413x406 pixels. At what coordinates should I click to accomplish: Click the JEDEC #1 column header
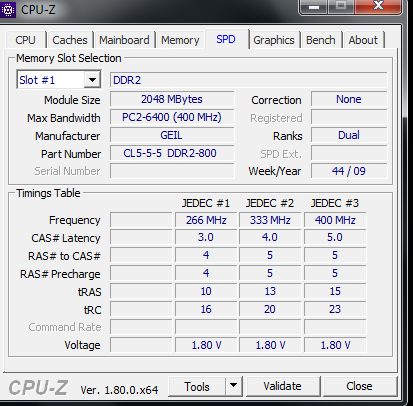(x=206, y=203)
